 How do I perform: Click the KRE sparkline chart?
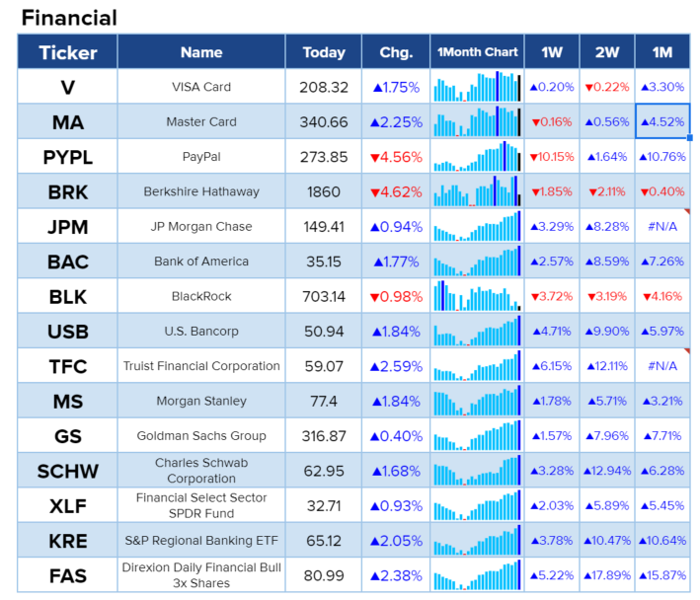477,540
